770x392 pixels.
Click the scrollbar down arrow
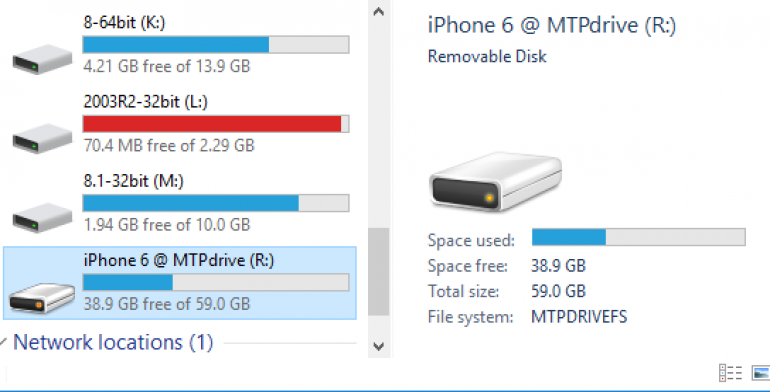coord(378,346)
